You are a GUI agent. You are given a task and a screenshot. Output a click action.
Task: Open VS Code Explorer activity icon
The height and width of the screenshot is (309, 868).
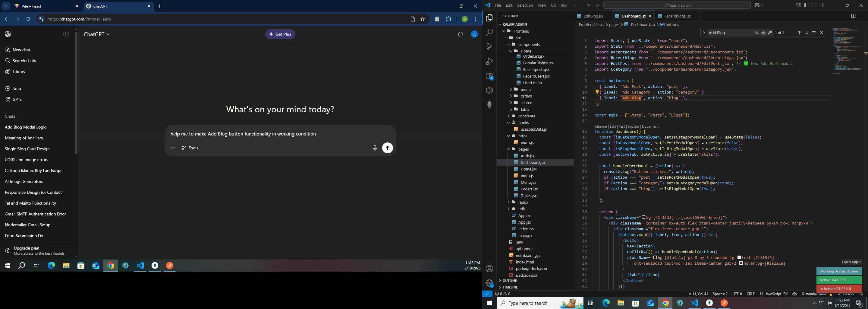click(x=489, y=18)
